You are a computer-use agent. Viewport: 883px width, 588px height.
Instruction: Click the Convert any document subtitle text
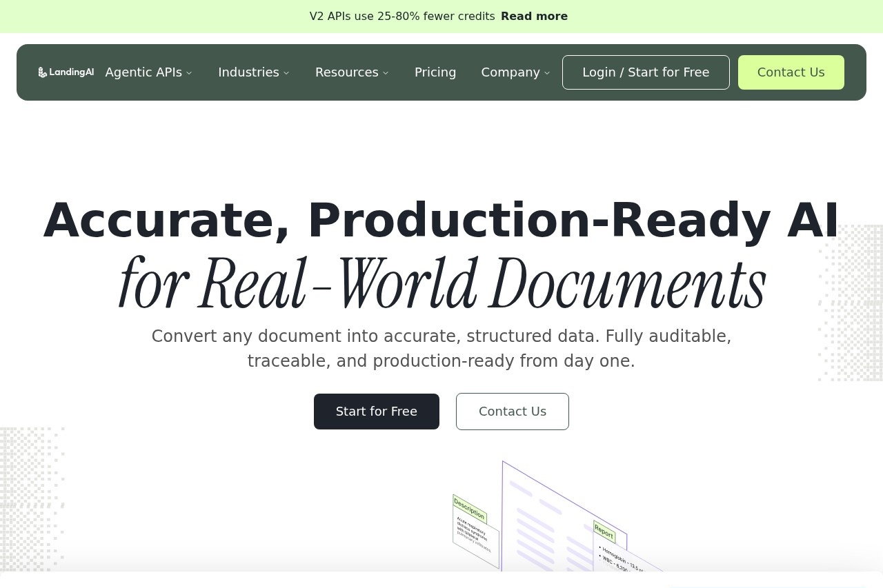[441, 349]
